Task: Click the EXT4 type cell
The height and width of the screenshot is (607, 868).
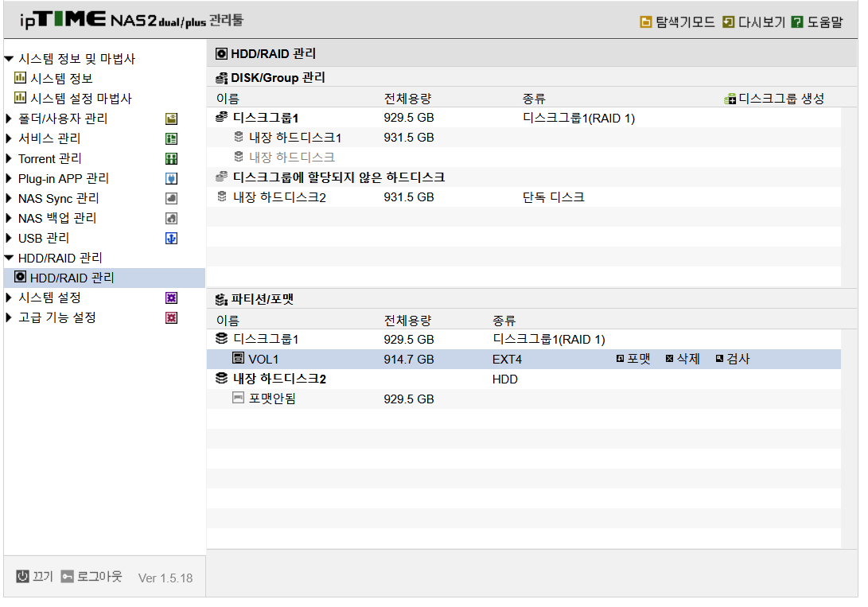Action: (507, 359)
